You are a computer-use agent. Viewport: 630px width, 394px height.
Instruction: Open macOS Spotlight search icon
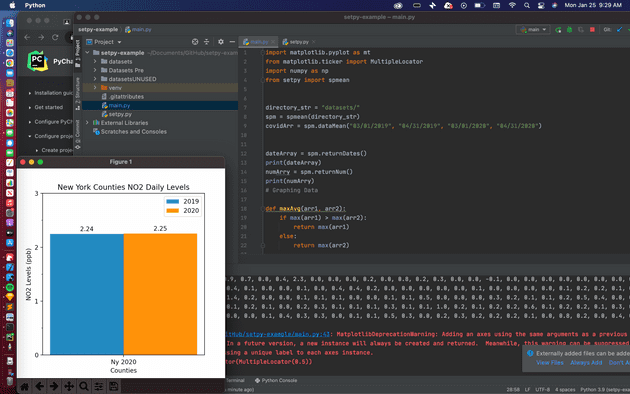click(x=526, y=5)
